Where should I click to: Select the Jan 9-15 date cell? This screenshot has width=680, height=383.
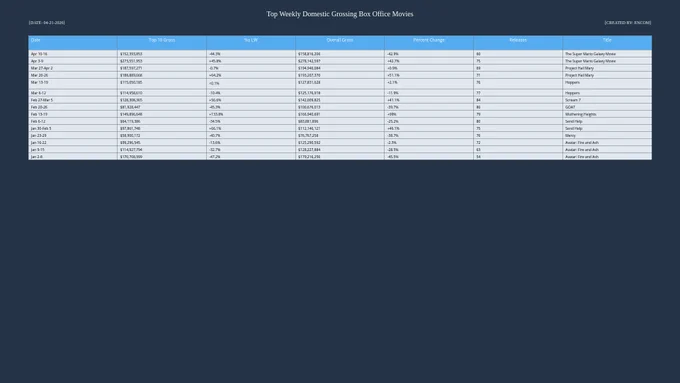(x=73, y=150)
